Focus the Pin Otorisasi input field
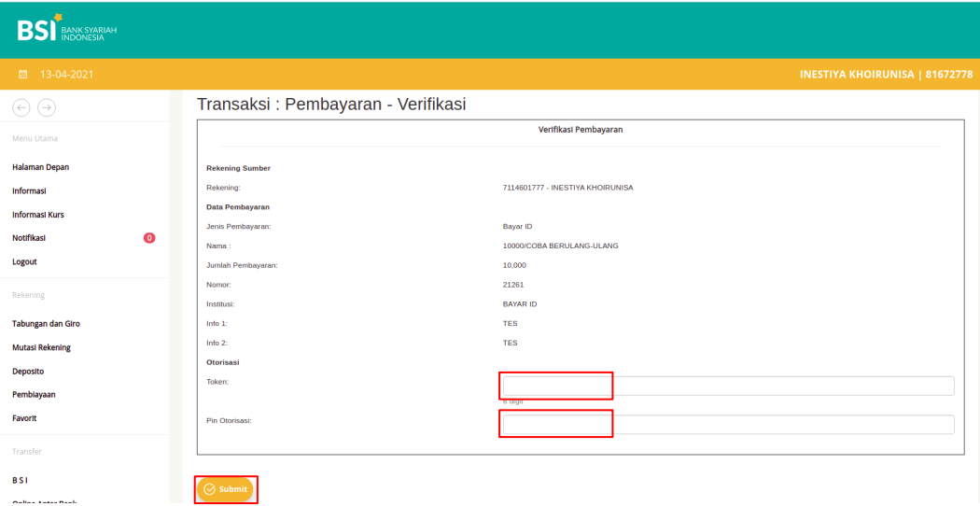This screenshot has height=506, width=980. (728, 425)
